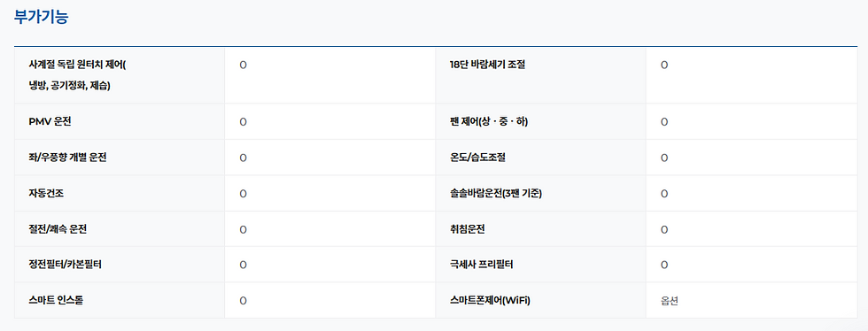Select the O value for 극세사 프리필터
Viewport: 868px width, 331px height.
click(x=664, y=266)
